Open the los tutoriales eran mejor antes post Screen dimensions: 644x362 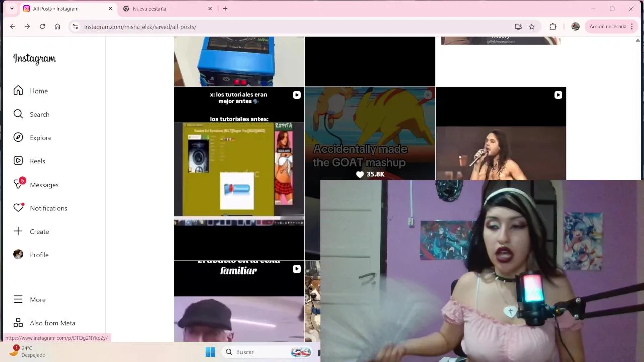(239, 174)
